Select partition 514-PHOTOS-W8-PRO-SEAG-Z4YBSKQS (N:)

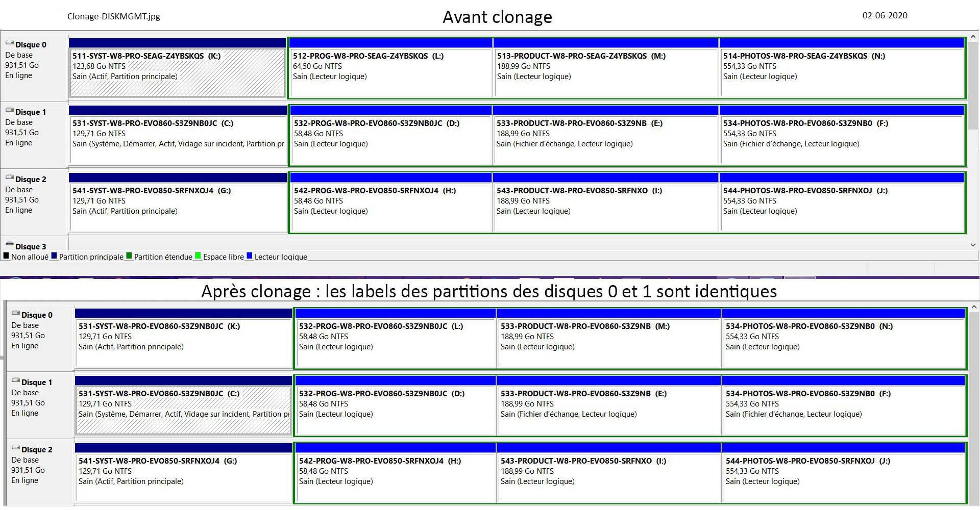[x=842, y=68]
